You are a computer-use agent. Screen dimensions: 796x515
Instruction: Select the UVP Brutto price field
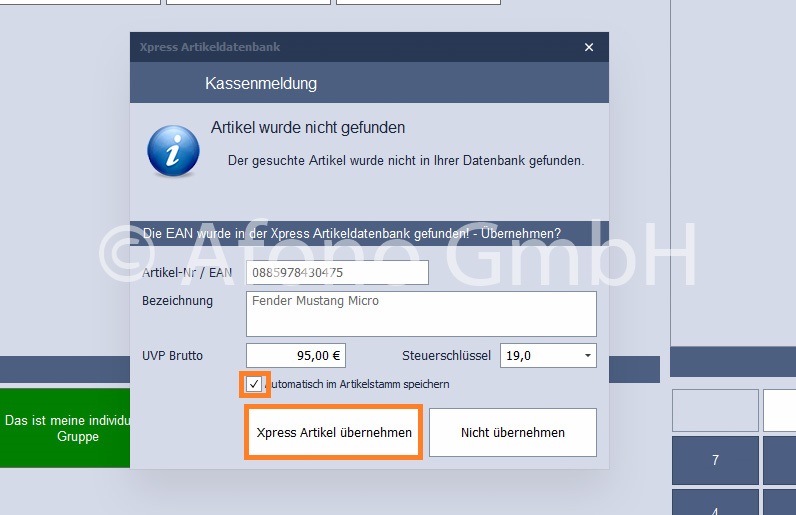pos(296,356)
